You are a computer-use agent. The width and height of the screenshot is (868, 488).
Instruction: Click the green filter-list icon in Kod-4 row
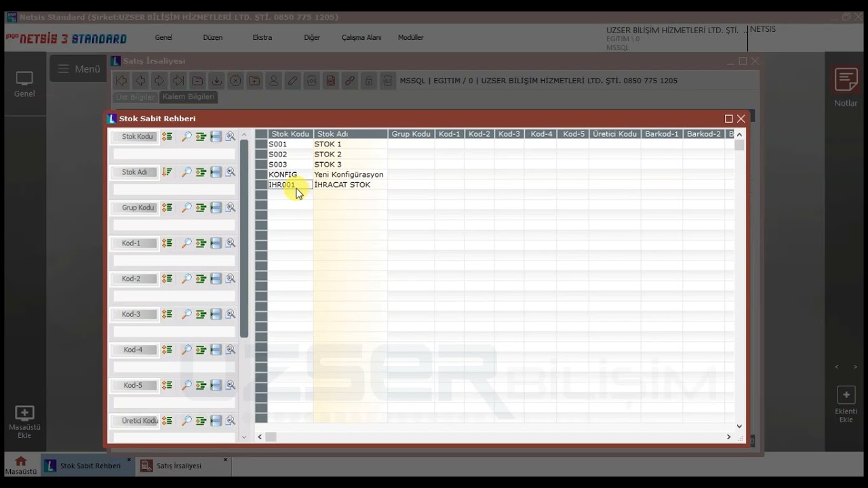pyautogui.click(x=201, y=350)
